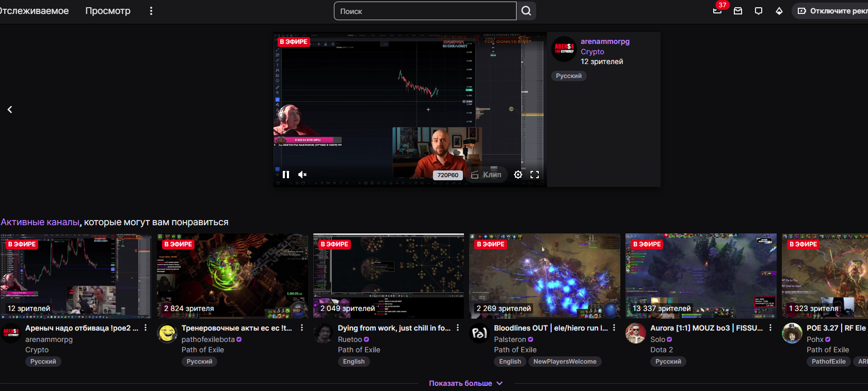Open the arenammorpg channel link beside player
The image size is (868, 391).
click(x=605, y=41)
